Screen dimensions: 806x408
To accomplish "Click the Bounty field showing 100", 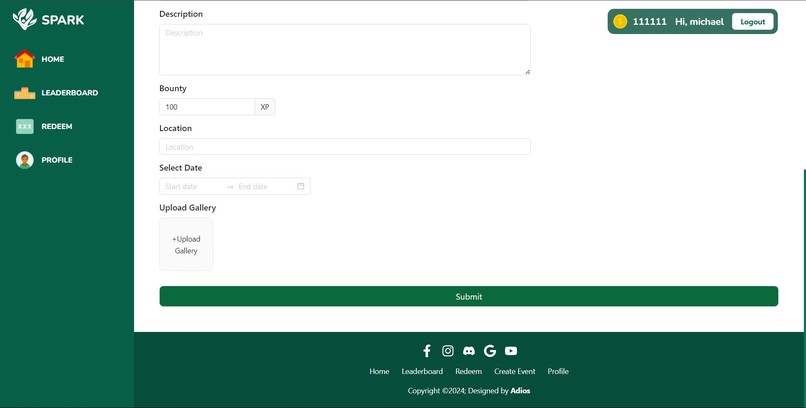I will click(207, 107).
